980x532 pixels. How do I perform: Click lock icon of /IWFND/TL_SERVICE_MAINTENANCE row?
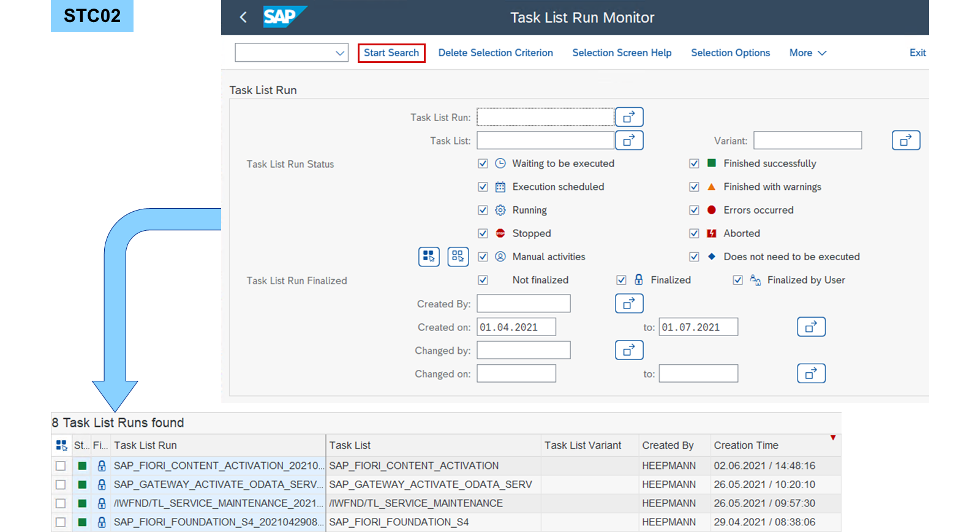102,503
